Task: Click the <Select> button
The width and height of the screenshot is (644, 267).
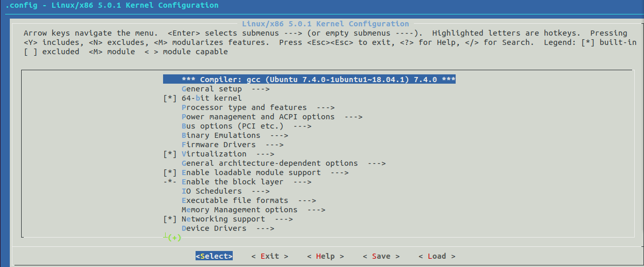Action: click(x=214, y=256)
